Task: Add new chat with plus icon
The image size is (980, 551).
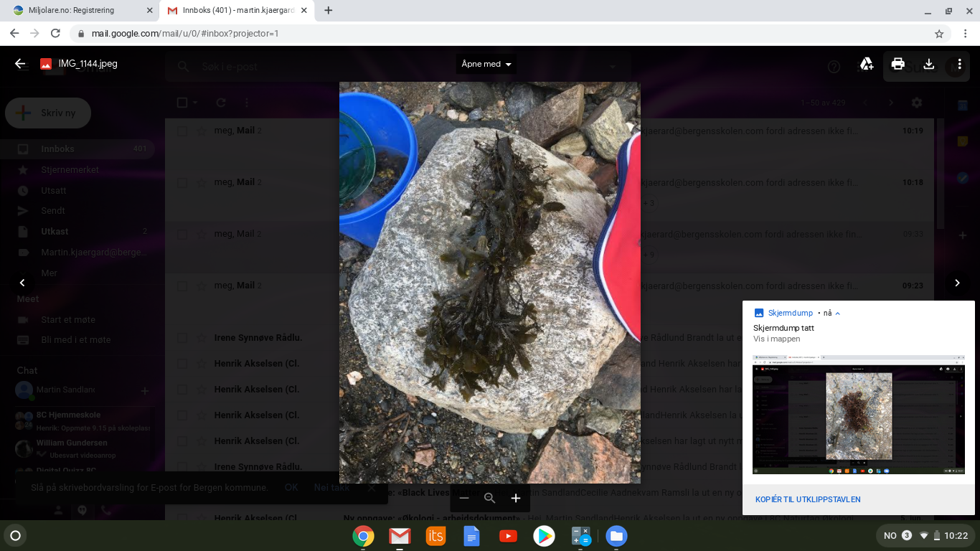Action: coord(144,391)
